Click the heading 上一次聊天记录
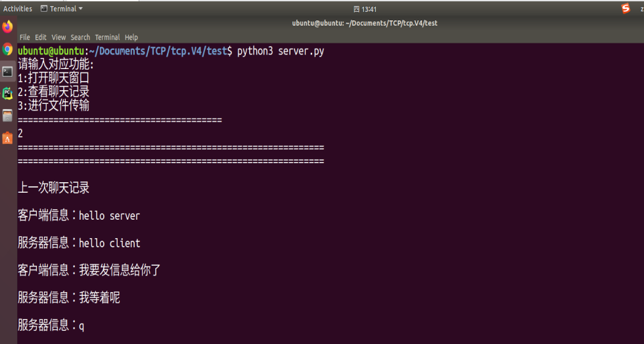This screenshot has height=344, width=644. (x=53, y=188)
